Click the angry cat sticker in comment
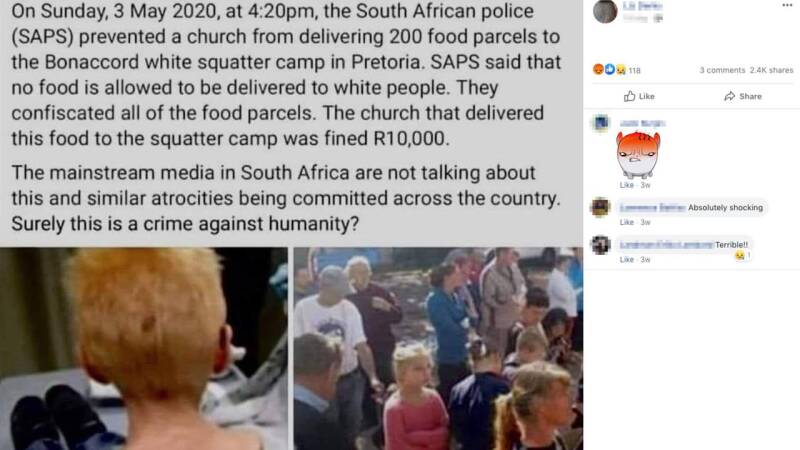800x450 pixels. pos(638,155)
